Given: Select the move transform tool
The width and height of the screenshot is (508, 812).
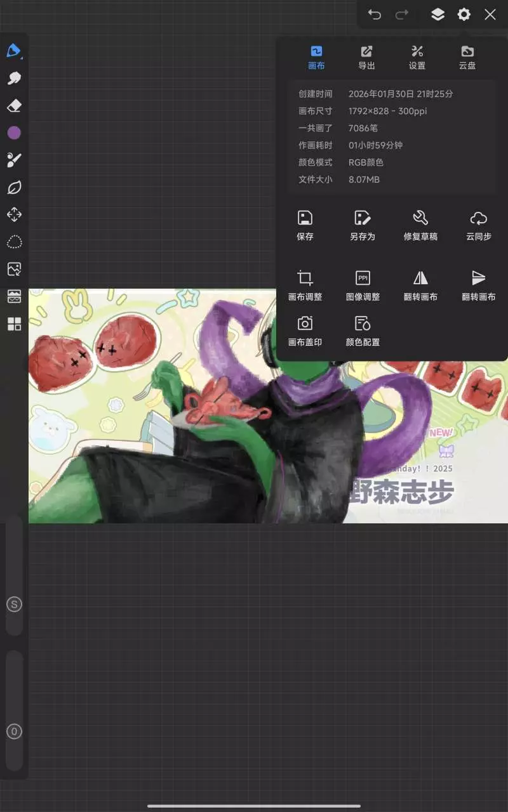Looking at the screenshot, I should [x=14, y=215].
